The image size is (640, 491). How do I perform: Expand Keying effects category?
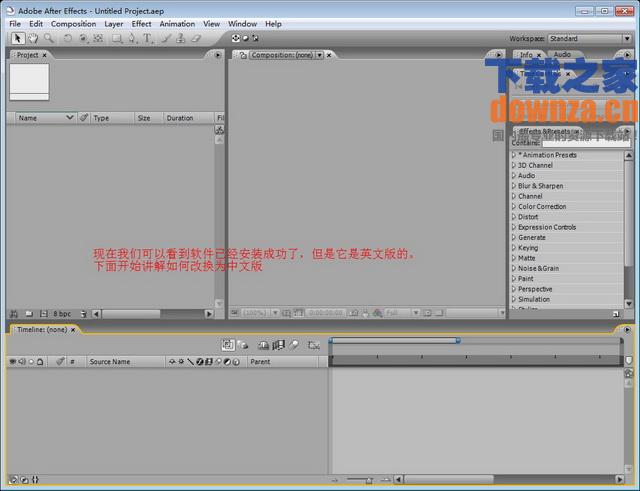[514, 248]
